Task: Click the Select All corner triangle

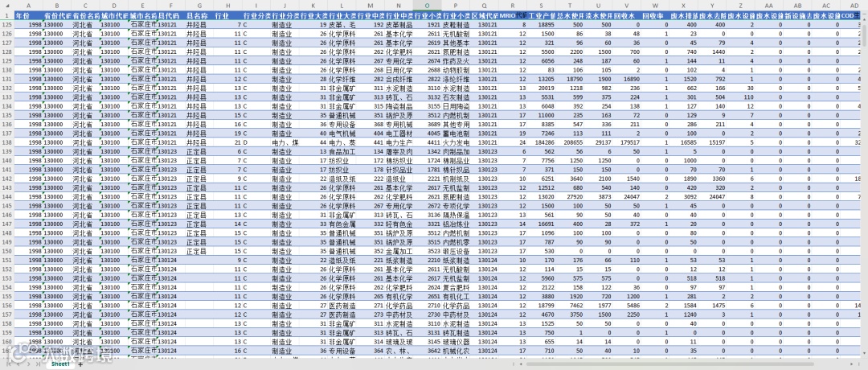Action: point(6,5)
